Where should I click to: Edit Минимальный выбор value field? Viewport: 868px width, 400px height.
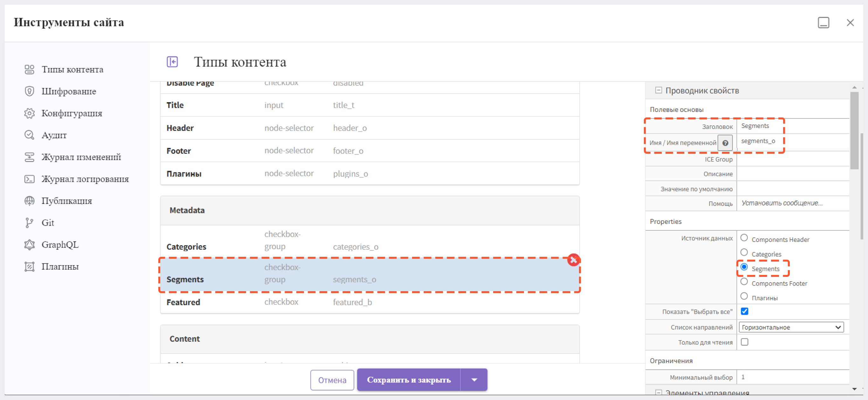(793, 377)
